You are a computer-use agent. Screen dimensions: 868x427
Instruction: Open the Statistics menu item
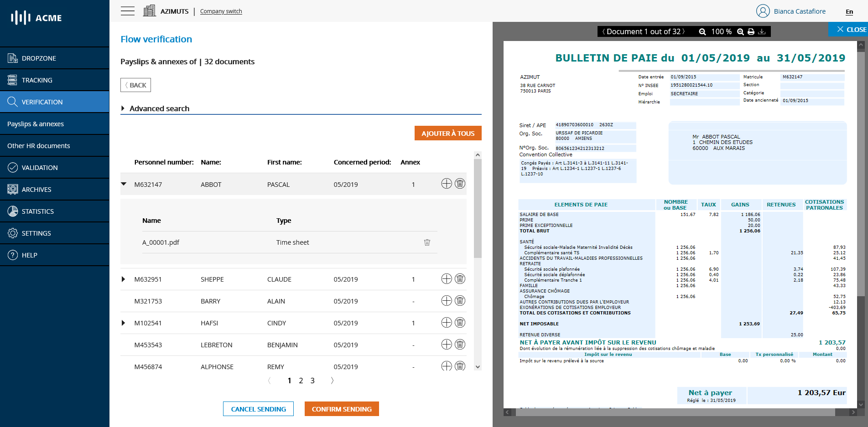pos(37,211)
